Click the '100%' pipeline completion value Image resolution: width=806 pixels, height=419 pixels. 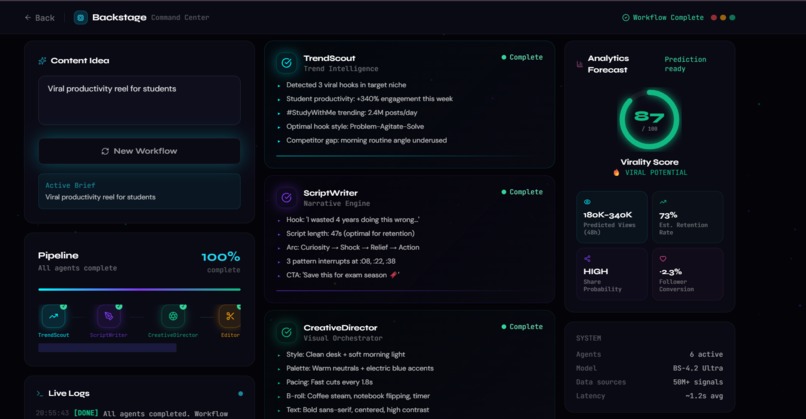tap(221, 257)
